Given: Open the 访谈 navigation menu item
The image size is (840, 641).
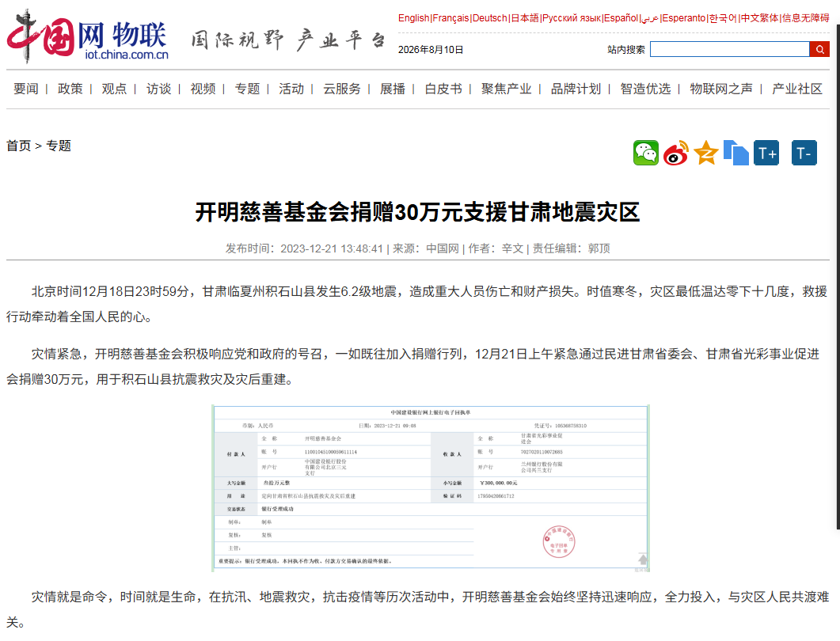Looking at the screenshot, I should pos(158,89).
